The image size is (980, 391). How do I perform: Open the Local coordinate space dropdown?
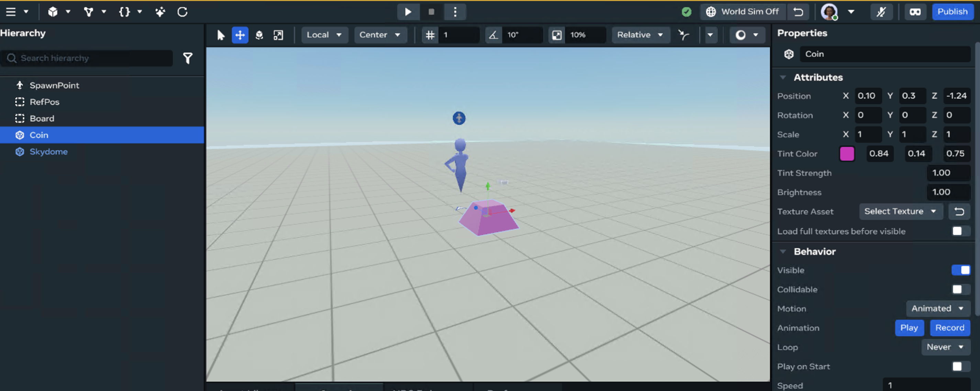324,35
